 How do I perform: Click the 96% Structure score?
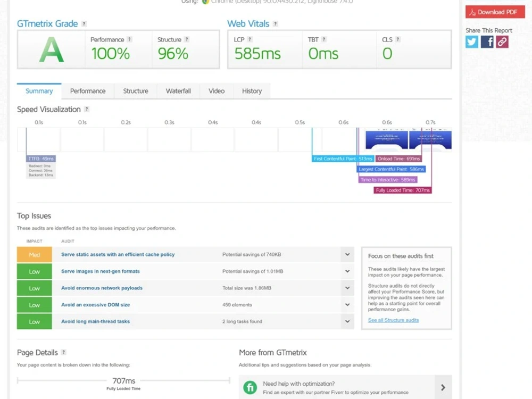[173, 54]
